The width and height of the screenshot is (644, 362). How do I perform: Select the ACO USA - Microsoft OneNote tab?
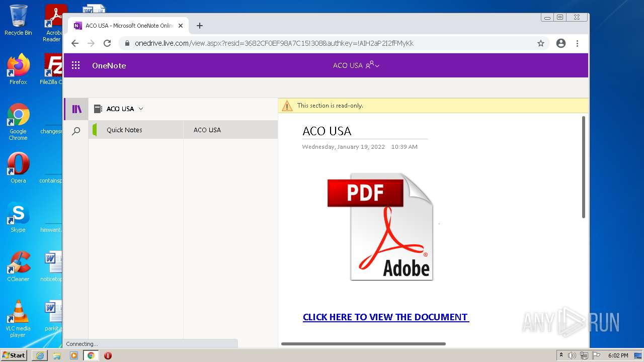point(129,26)
